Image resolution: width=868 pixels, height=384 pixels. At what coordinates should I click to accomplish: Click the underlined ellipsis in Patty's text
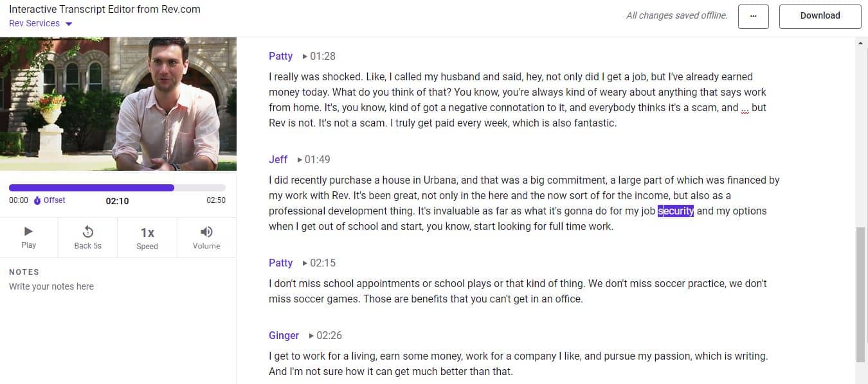point(745,108)
